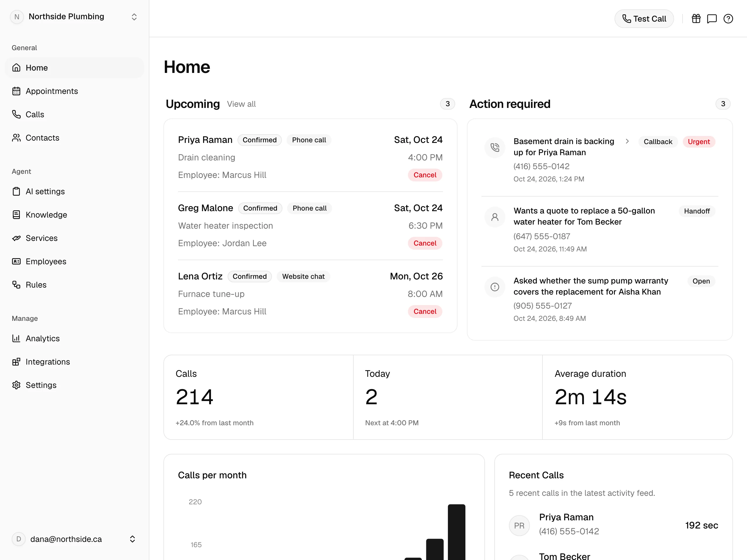The width and height of the screenshot is (747, 560).
Task: Open Priya Raman's 192 sec recent call
Action: coord(613,525)
